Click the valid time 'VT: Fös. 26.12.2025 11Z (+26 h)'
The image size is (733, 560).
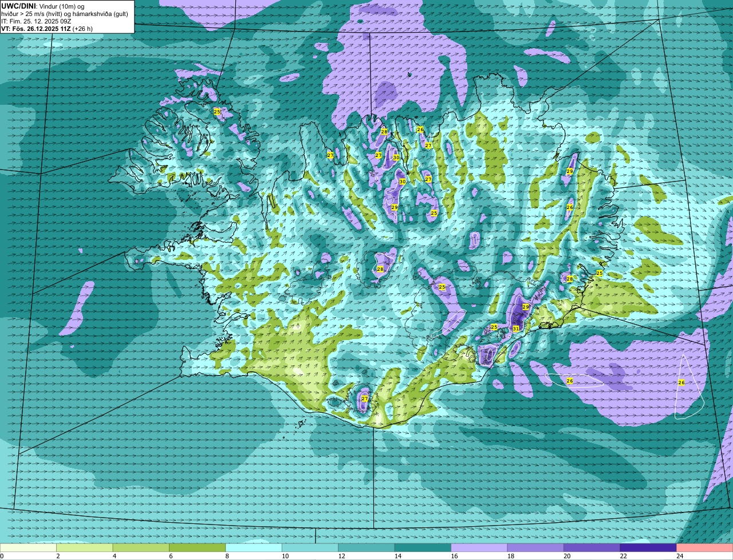coord(47,28)
